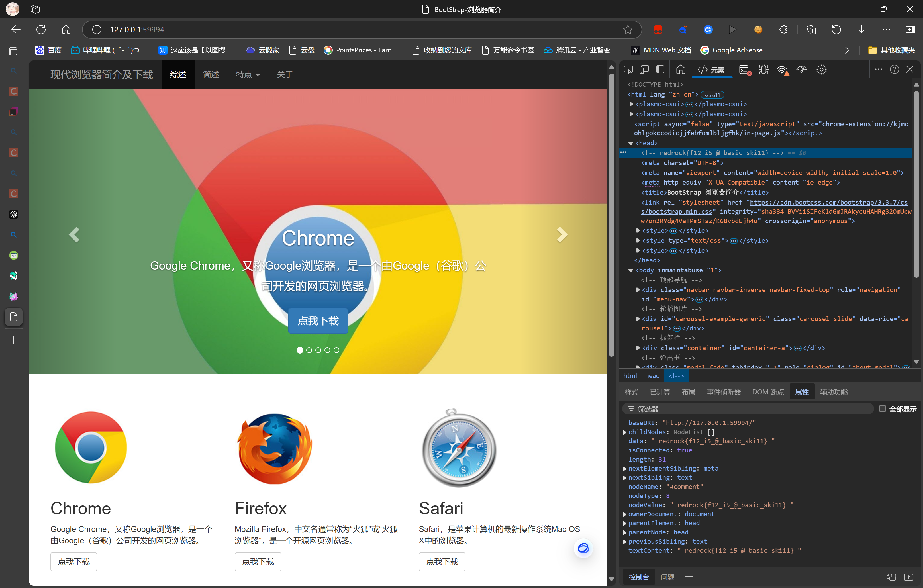Switch to the 事件侦听器 tab
Viewport: 923px width, 588px height.
pyautogui.click(x=724, y=392)
